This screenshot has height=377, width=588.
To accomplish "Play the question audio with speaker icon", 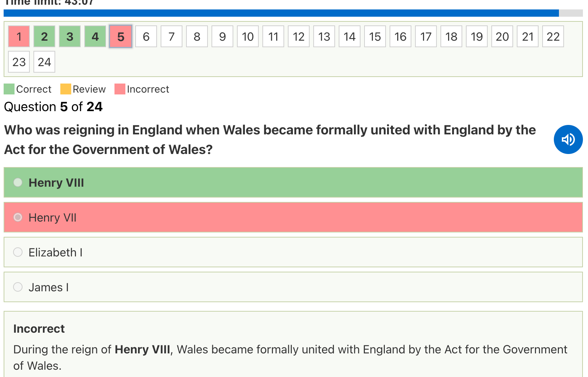I will 568,139.
